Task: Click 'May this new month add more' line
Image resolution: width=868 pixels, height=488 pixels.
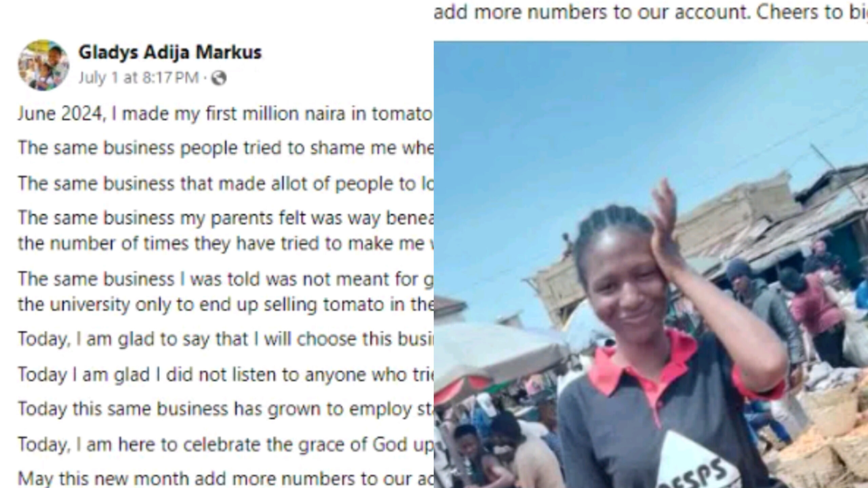Action: pos(225,479)
